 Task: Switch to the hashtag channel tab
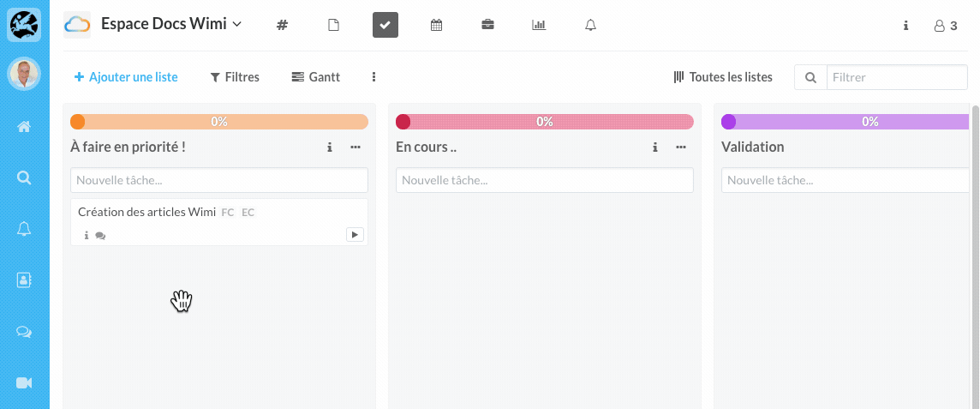click(x=282, y=25)
